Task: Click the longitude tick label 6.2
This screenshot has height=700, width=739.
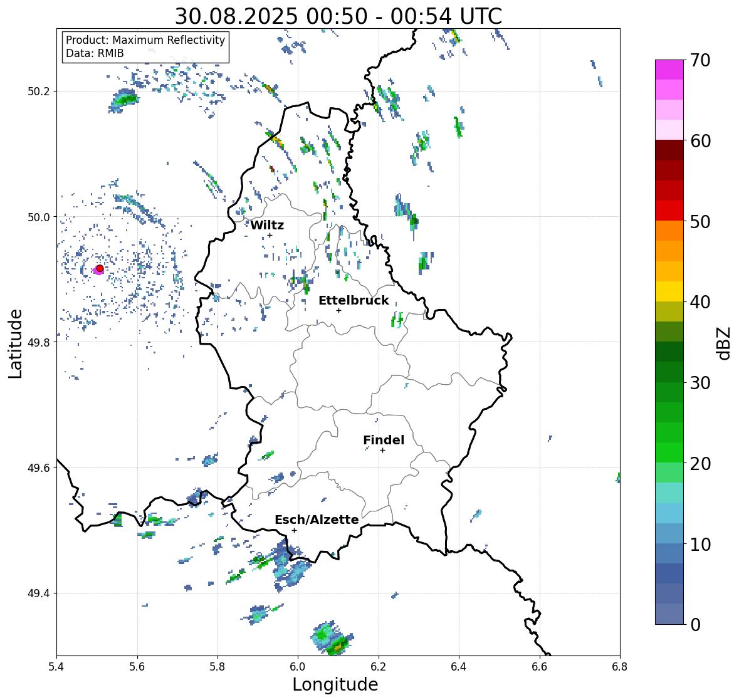Action: (x=379, y=666)
